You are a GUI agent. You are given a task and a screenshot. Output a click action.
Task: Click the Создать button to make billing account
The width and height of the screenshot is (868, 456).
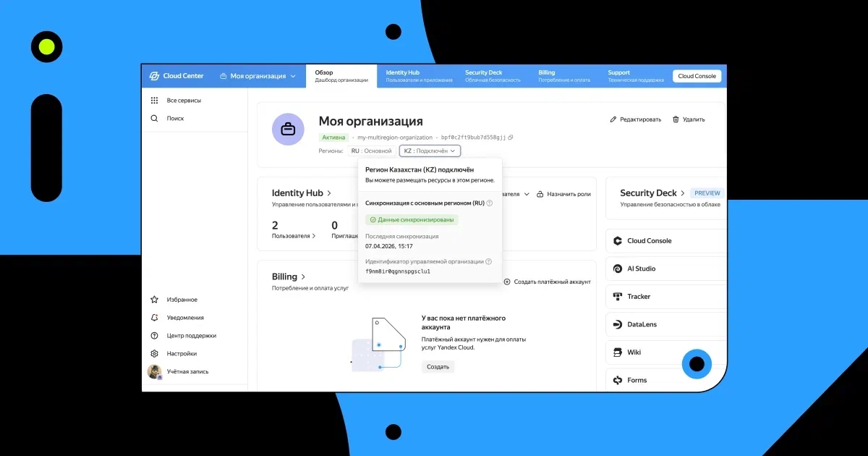[x=438, y=366]
